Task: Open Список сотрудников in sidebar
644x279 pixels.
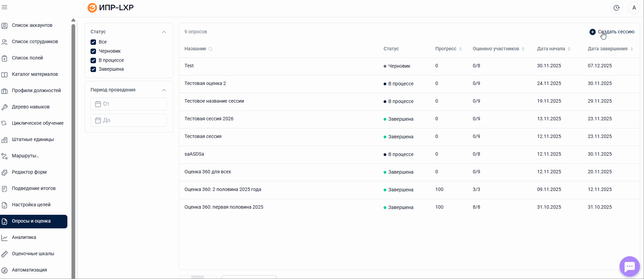Action: click(x=35, y=42)
